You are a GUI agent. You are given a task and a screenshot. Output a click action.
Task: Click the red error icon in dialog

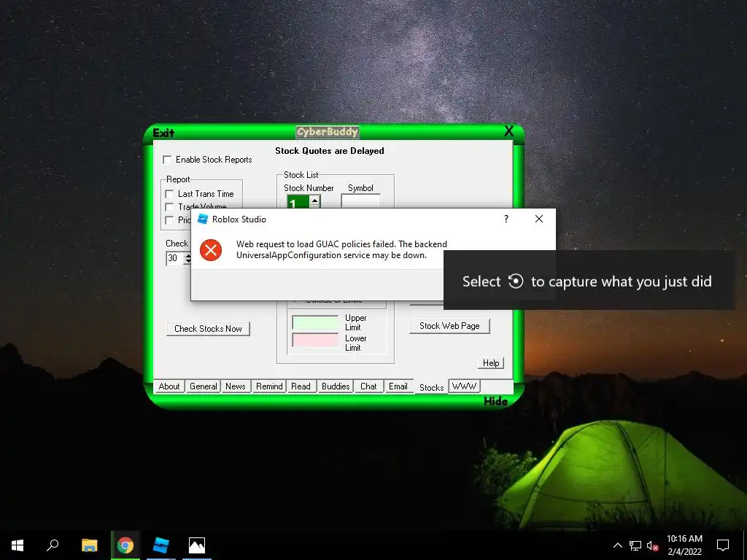tap(211, 250)
